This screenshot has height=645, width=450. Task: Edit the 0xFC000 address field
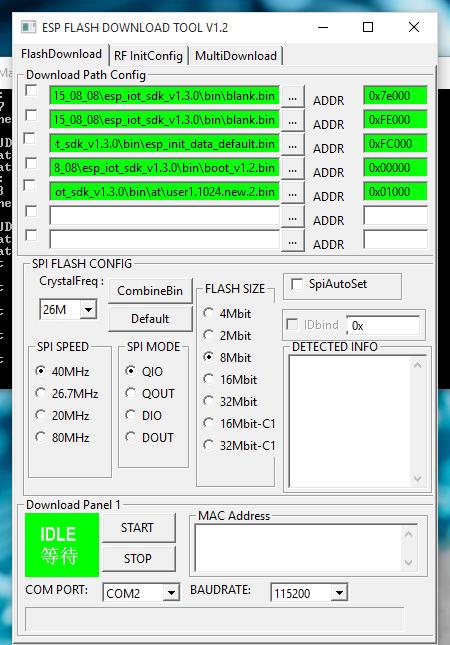point(395,144)
